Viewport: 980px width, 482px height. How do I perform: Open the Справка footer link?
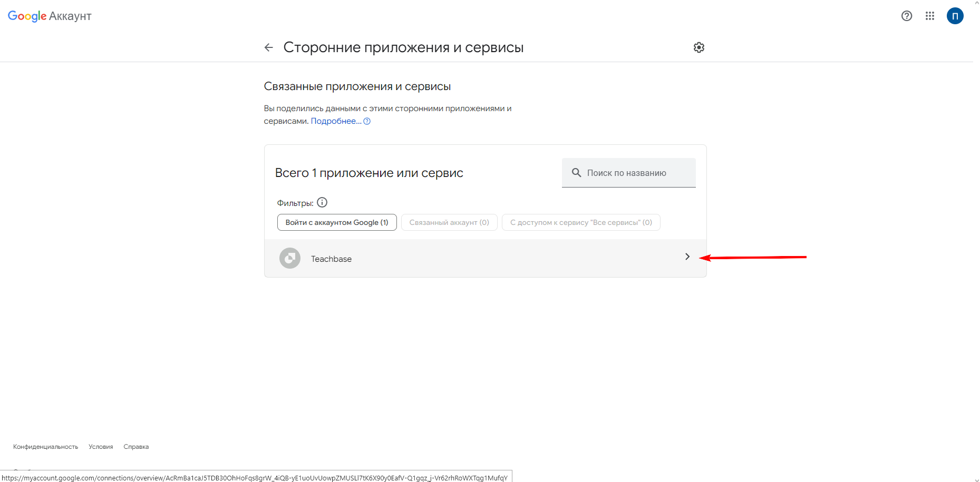(136, 447)
